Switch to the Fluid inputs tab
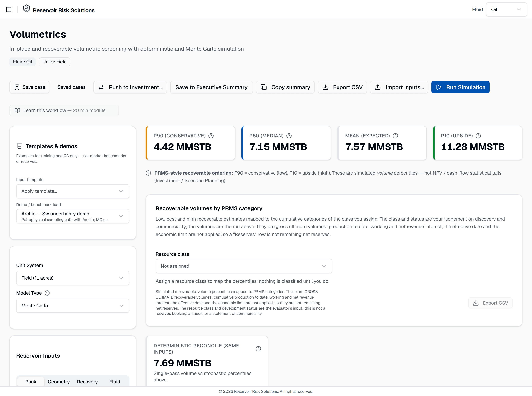 tap(115, 382)
